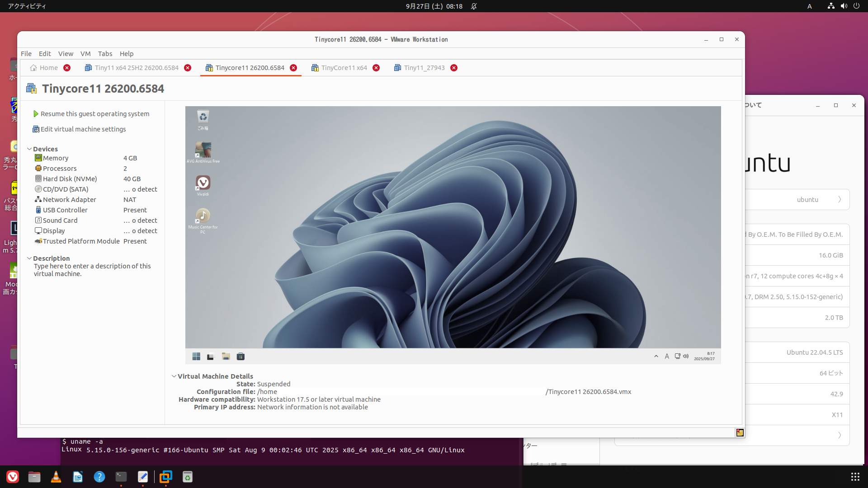Image resolution: width=868 pixels, height=488 pixels.
Task: Open VMware Workstation in the dock
Action: click(166, 477)
